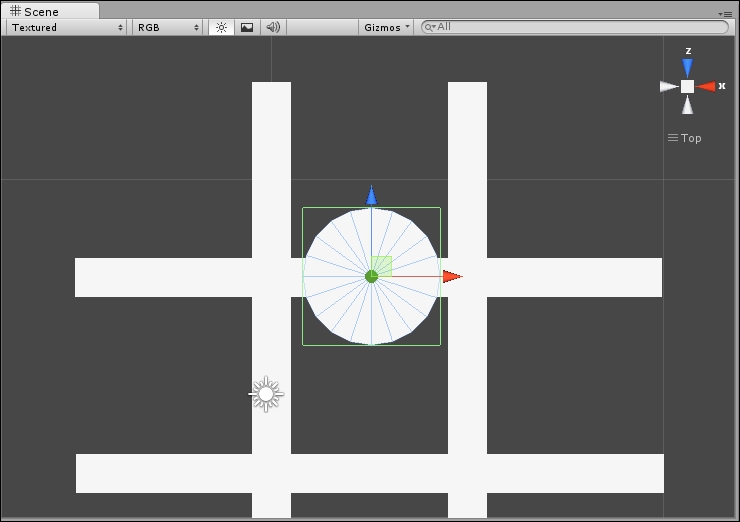Screen dimensions: 740x522
Task: Click the green Y axis center handle
Action: (371, 277)
